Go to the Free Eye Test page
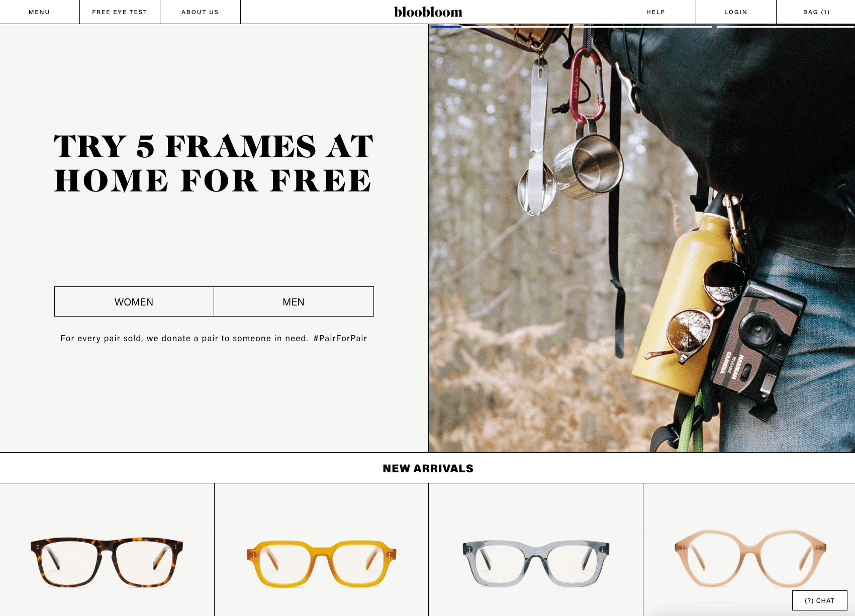The width and height of the screenshot is (855, 616). (120, 12)
